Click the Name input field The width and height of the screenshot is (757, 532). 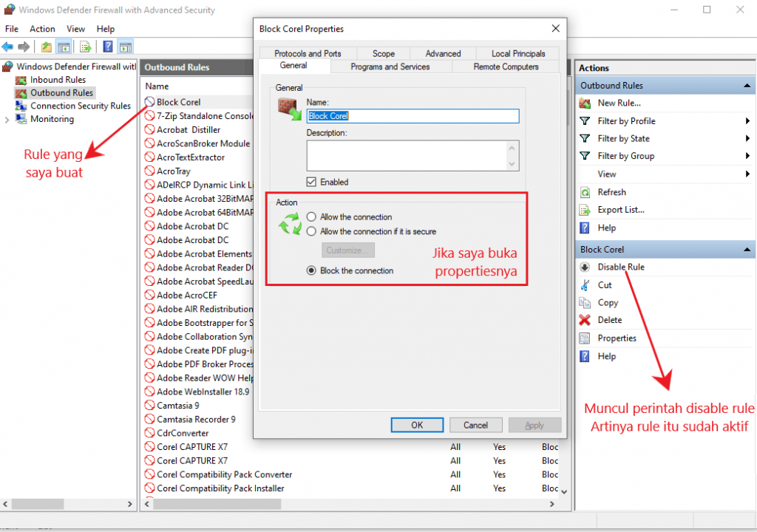[413, 116]
